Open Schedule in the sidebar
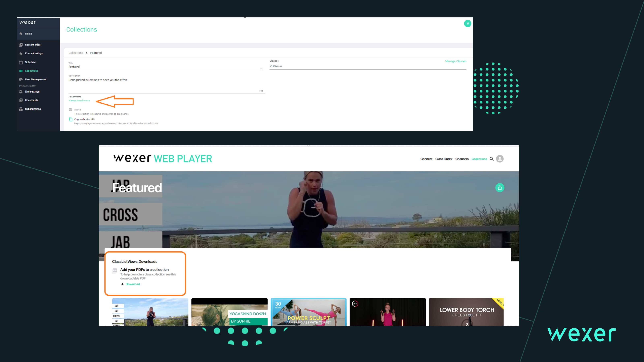 click(x=30, y=62)
